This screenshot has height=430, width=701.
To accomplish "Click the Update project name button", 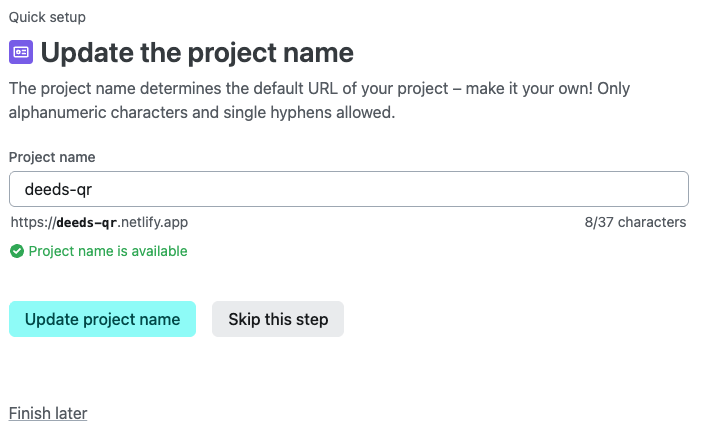I will click(102, 319).
